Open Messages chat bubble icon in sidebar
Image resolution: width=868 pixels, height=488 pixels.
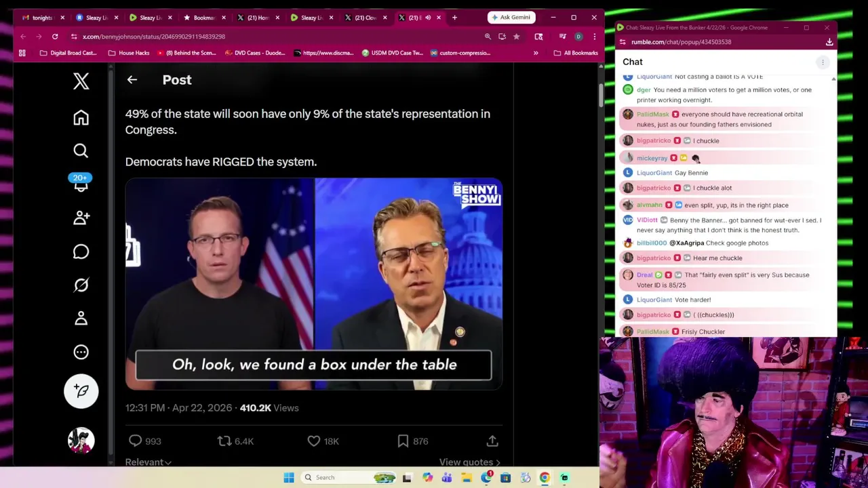pyautogui.click(x=81, y=251)
